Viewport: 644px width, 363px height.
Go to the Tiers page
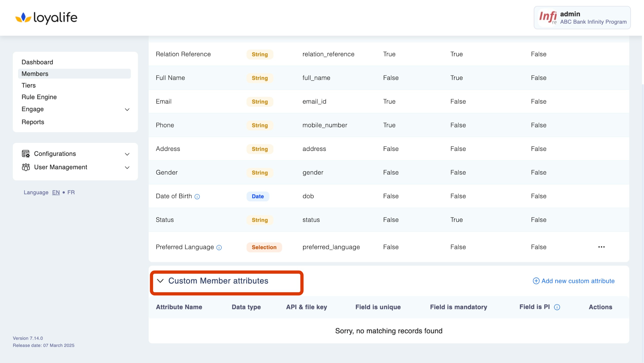(x=29, y=85)
